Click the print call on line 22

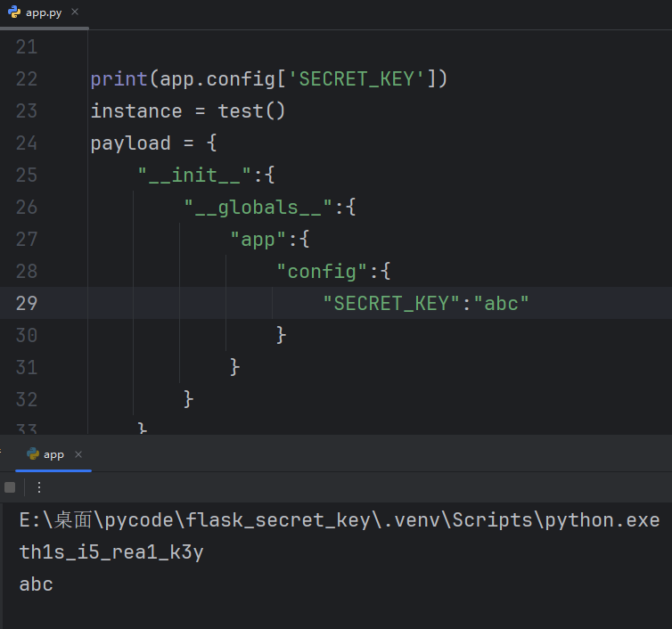[x=119, y=79]
